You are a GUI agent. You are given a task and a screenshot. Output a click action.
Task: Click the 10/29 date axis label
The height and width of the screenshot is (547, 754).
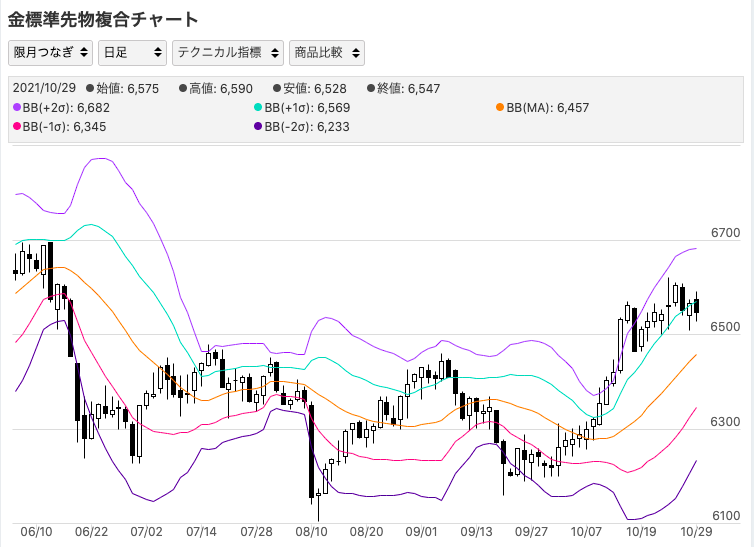coord(696,532)
